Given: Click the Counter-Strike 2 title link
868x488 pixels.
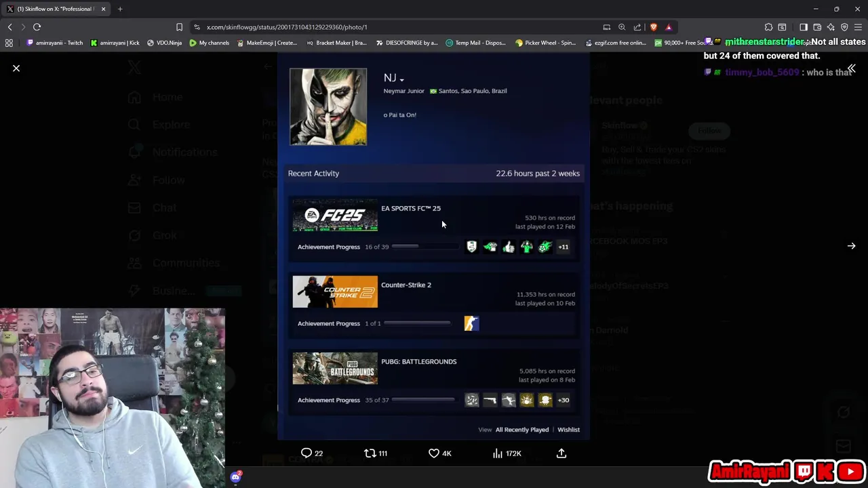Looking at the screenshot, I should pos(406,285).
